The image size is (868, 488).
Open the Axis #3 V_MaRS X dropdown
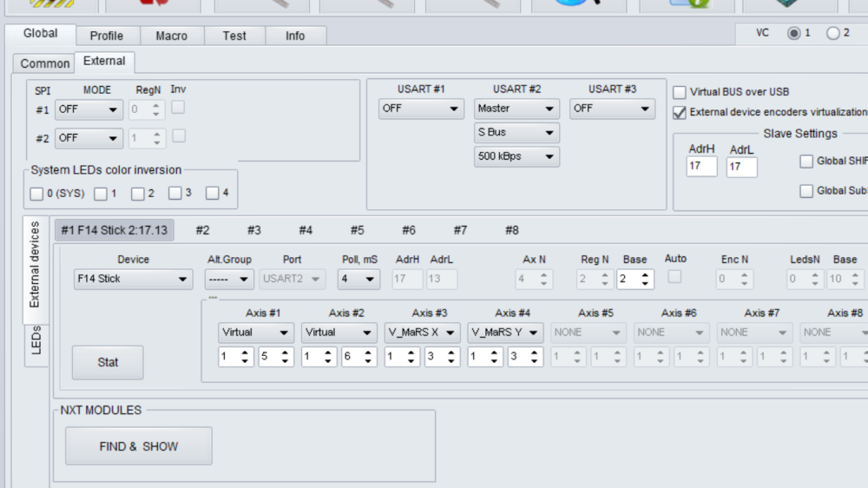(x=422, y=333)
